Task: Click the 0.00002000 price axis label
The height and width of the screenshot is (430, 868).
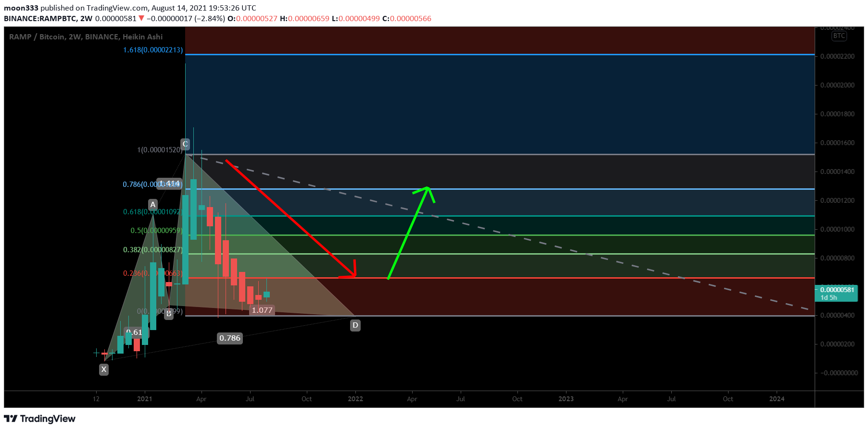Action: click(x=837, y=85)
